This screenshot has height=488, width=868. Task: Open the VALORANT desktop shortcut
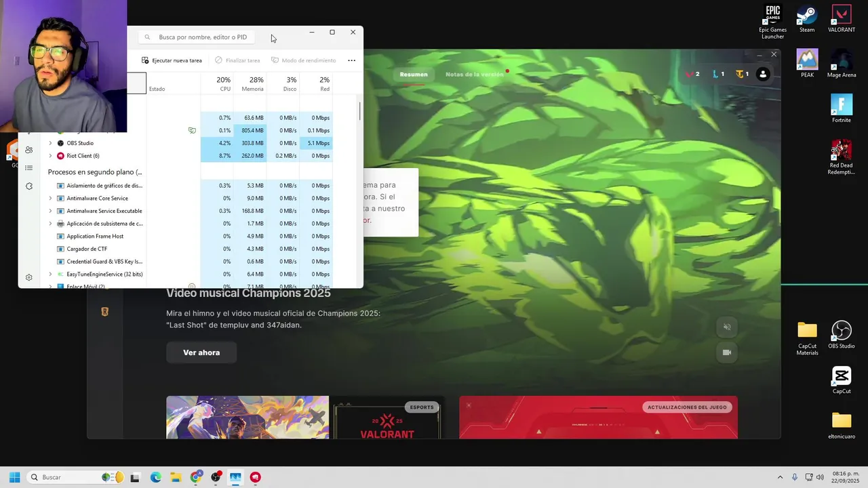(842, 19)
